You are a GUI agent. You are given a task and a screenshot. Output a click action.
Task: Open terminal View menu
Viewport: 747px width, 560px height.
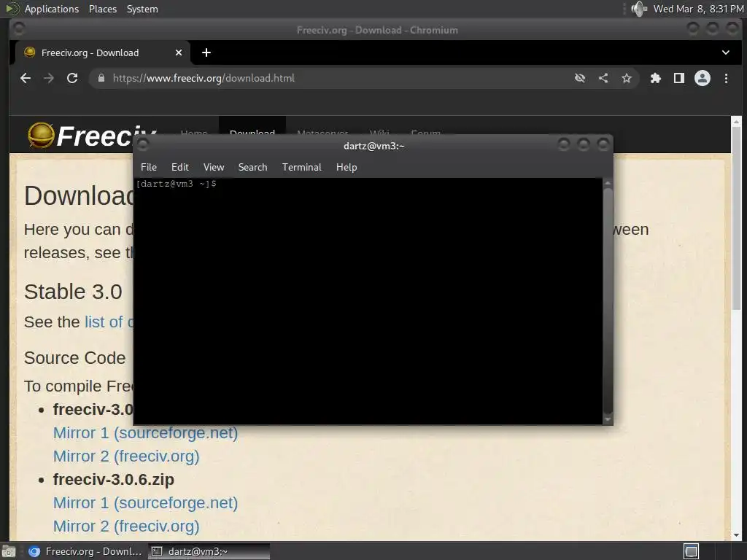tap(214, 167)
